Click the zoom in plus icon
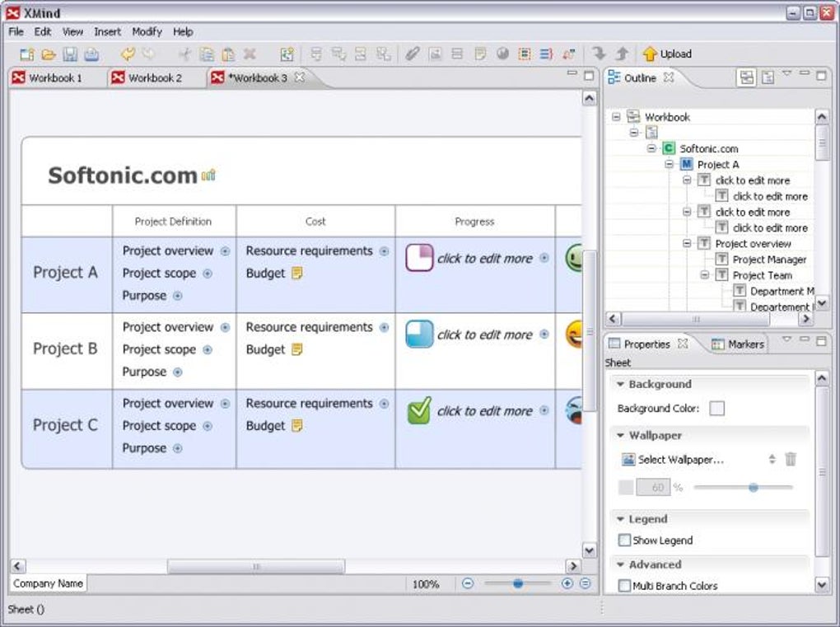 click(x=567, y=583)
